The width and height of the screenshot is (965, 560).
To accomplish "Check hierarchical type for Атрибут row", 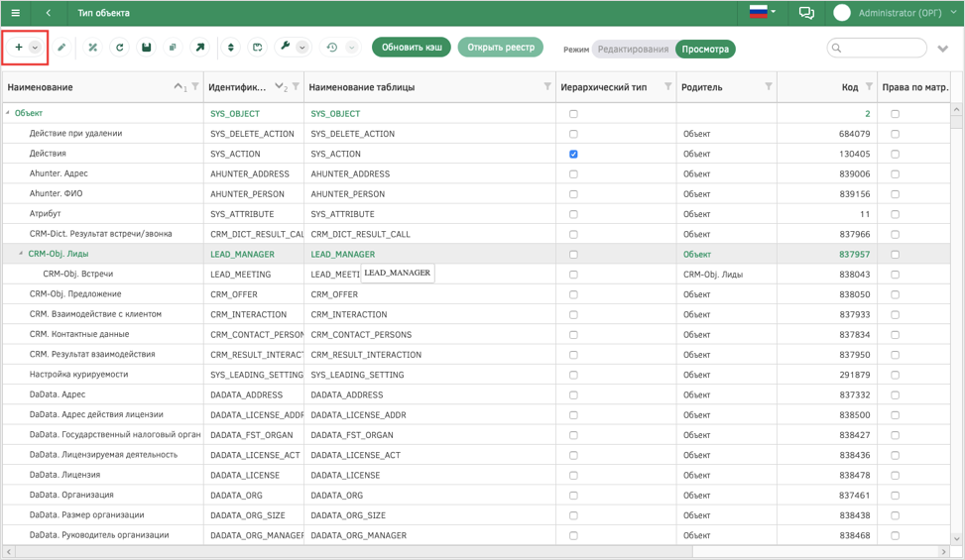I will coord(573,214).
